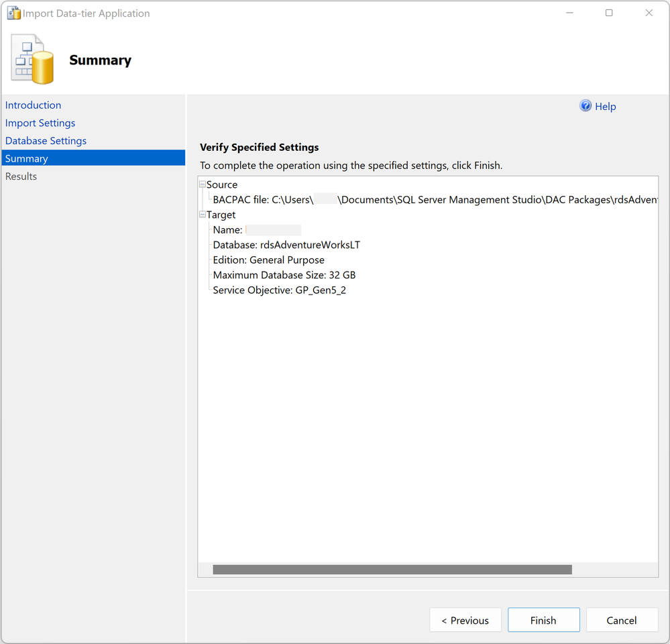Select the Edition: General Purpose entry
The height and width of the screenshot is (644, 670).
click(268, 260)
